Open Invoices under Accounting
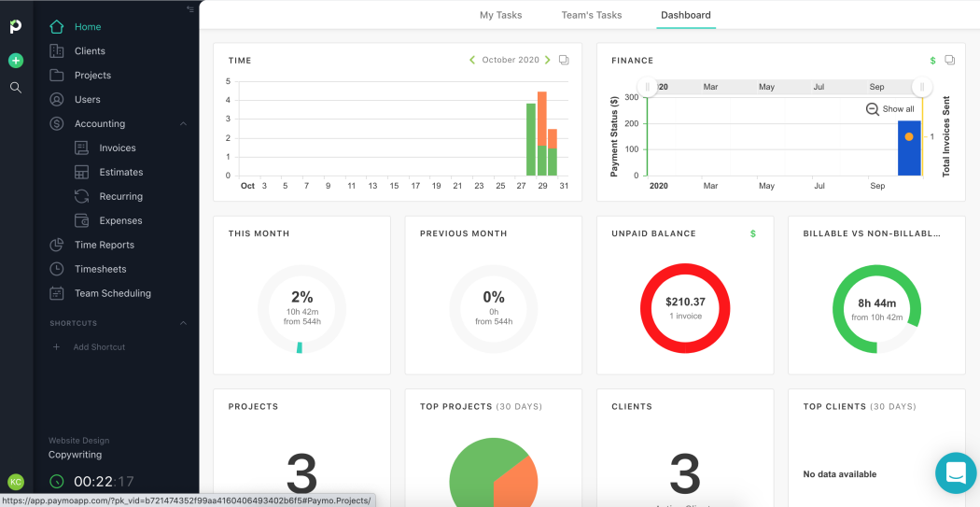 click(x=117, y=148)
